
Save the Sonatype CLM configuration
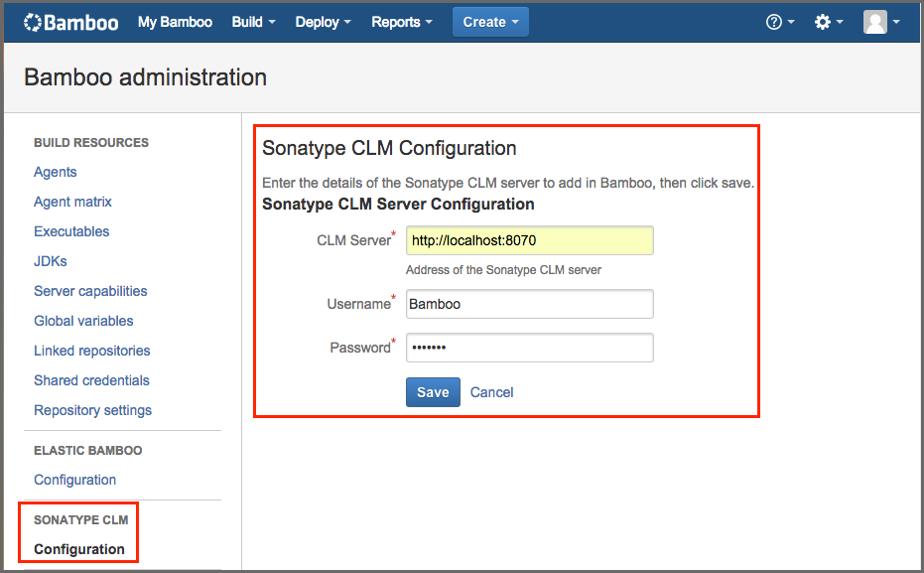(433, 392)
